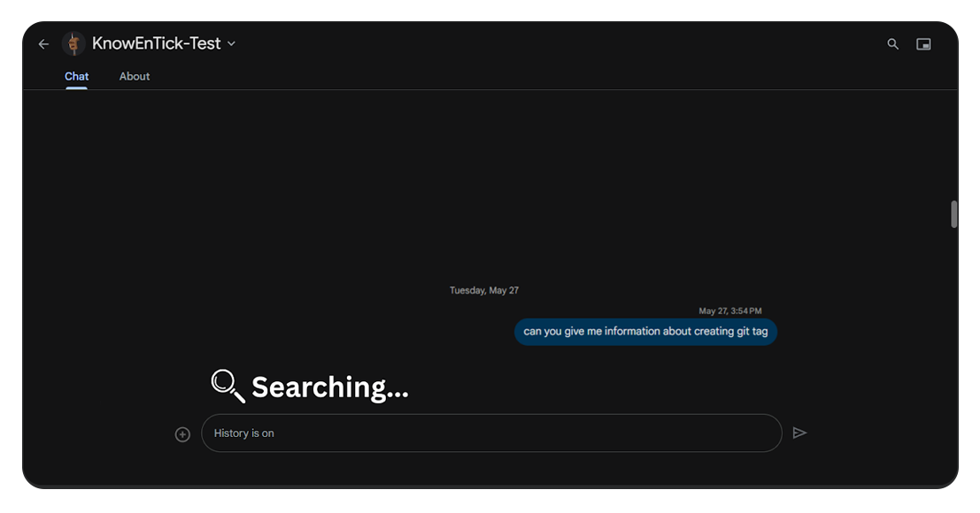The width and height of the screenshot is (980, 513).
Task: Click the 'May 27, 3:54 PM' timestamp
Action: pyautogui.click(x=729, y=311)
